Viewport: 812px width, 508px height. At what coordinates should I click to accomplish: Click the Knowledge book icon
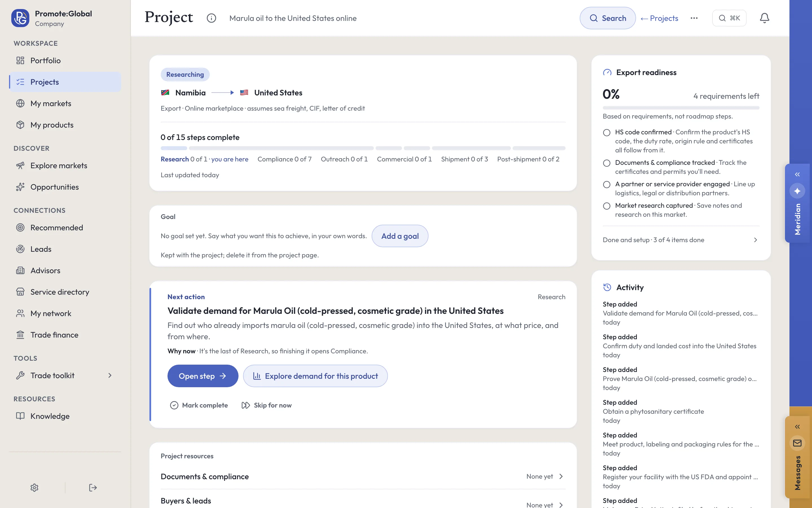(x=20, y=416)
